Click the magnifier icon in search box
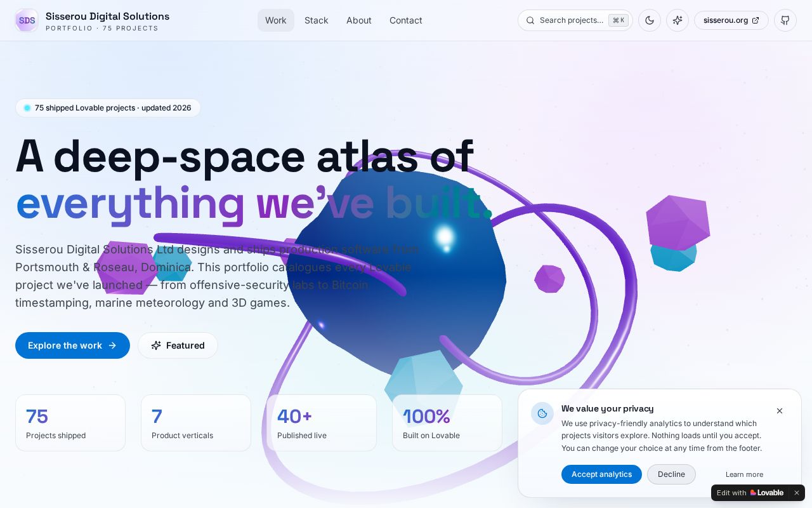812x508 pixels. [530, 20]
